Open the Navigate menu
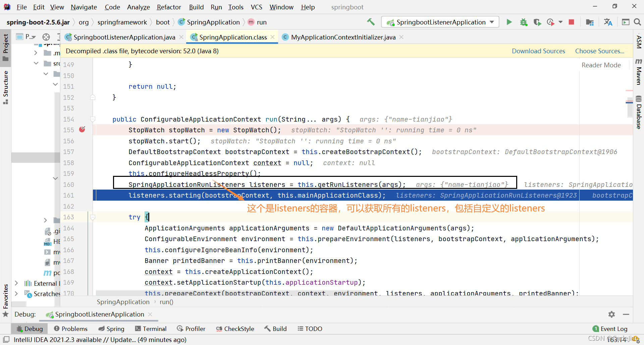 pos(84,7)
